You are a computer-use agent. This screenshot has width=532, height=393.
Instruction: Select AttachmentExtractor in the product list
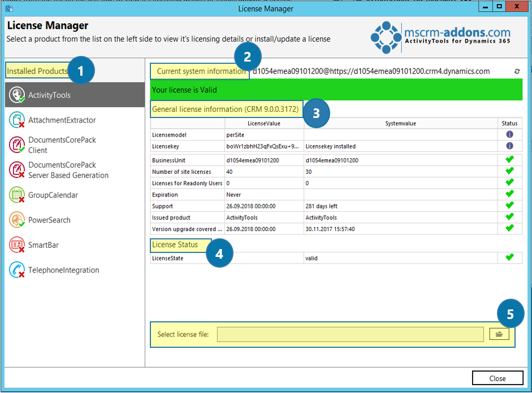tap(75, 120)
